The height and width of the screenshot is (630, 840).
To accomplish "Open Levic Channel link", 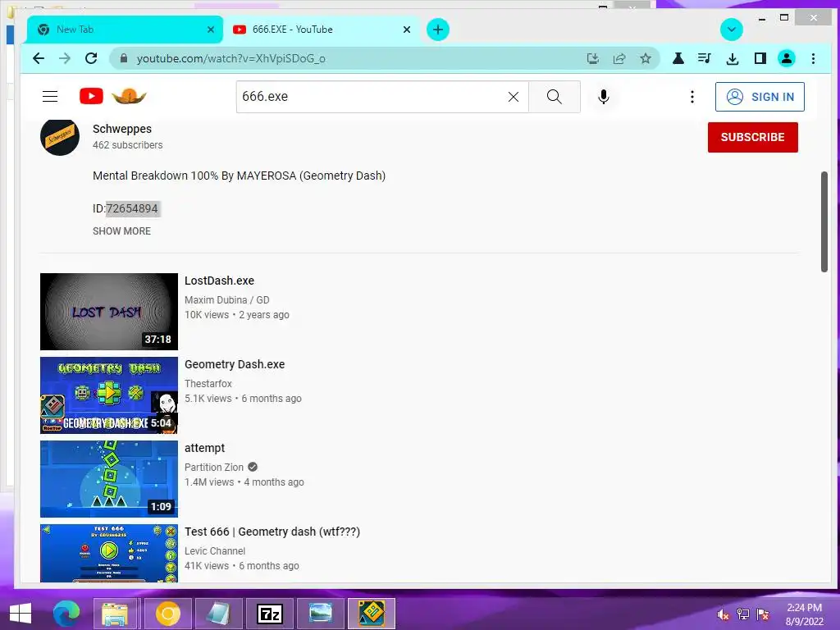I will (x=215, y=550).
